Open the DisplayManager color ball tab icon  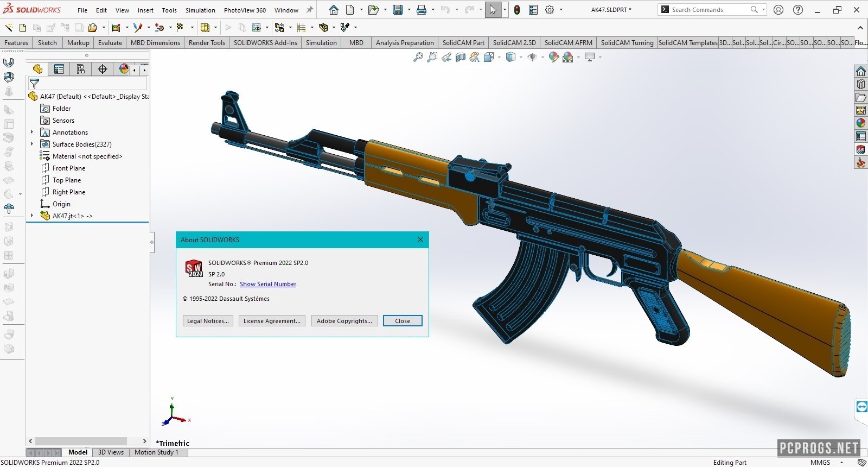pyautogui.click(x=124, y=69)
